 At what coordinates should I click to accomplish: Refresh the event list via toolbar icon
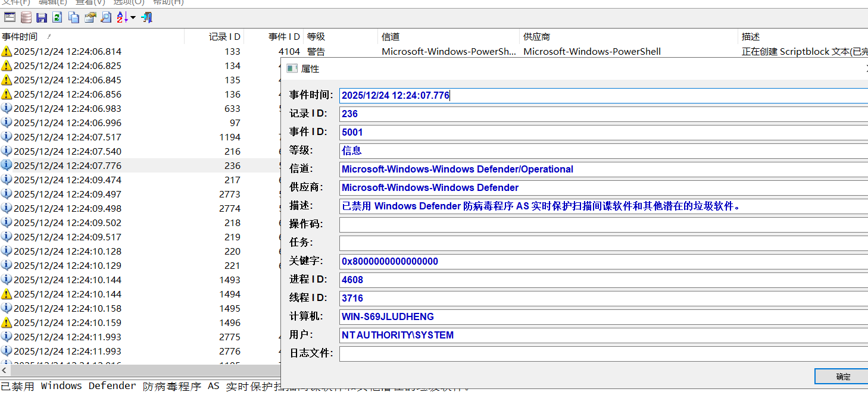57,17
